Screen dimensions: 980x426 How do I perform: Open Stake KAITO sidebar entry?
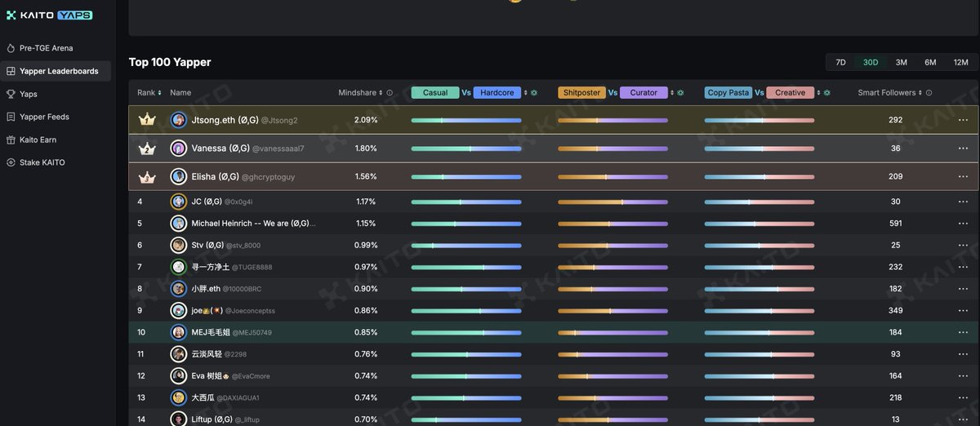42,162
